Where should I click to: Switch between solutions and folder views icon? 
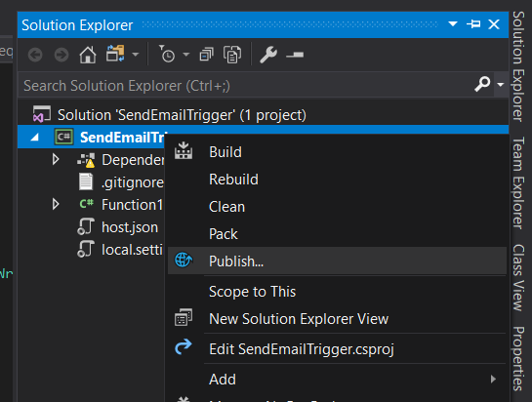pos(115,54)
